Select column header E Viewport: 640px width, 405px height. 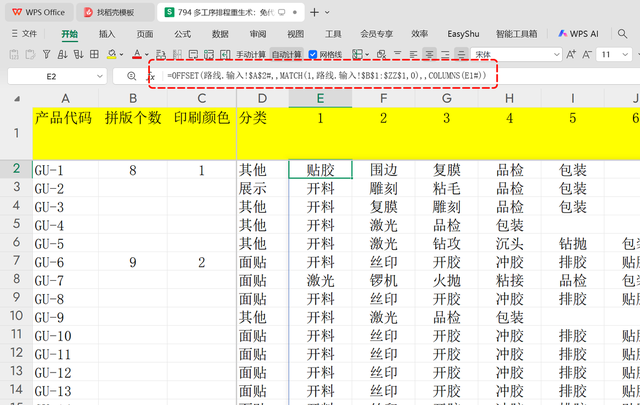[320, 98]
